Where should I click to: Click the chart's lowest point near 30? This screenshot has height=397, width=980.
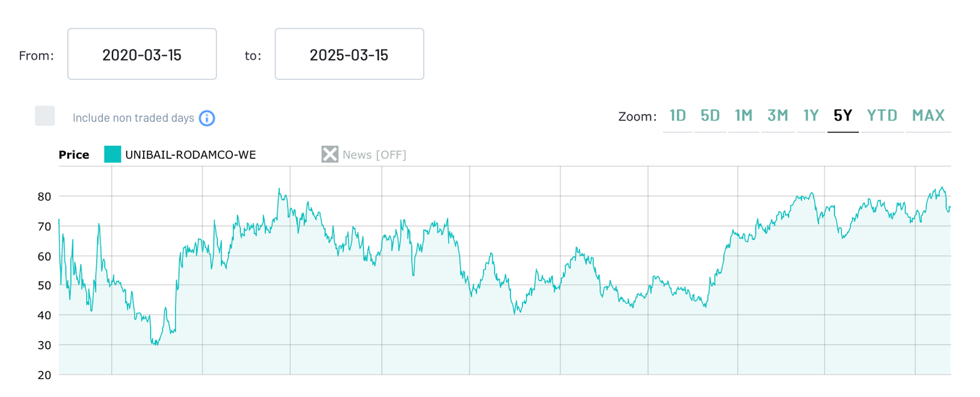[x=155, y=344]
